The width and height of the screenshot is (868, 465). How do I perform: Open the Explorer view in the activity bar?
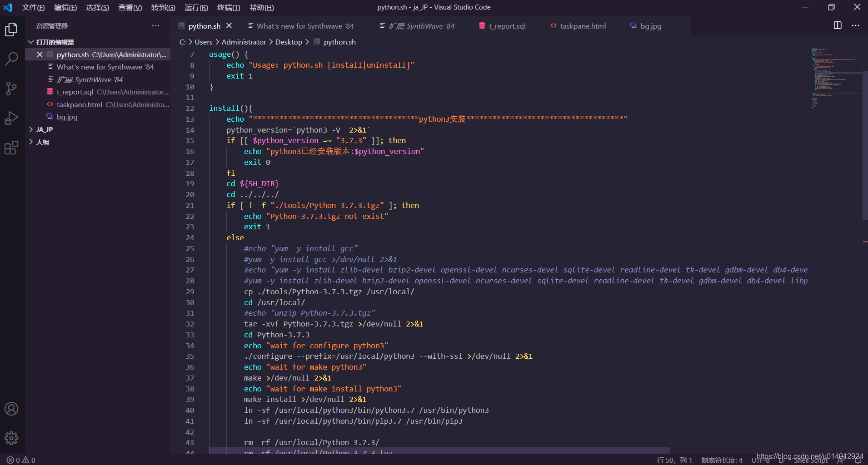(11, 30)
